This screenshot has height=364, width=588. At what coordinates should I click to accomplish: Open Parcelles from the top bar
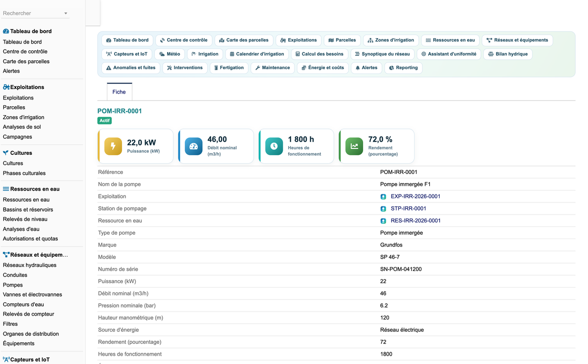pyautogui.click(x=343, y=40)
